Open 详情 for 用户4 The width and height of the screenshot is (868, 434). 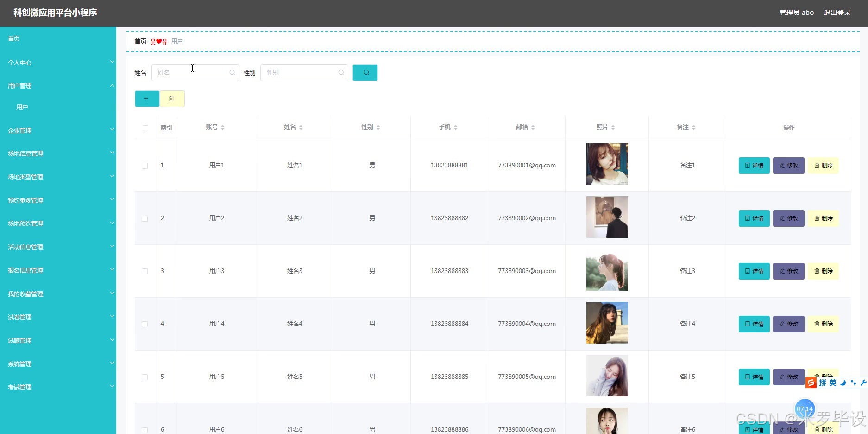pos(754,324)
